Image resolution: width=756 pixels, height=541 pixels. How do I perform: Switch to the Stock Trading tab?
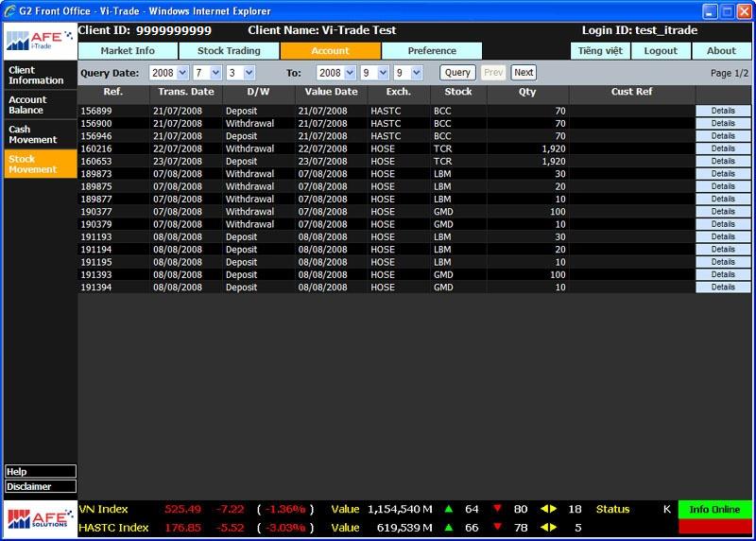tap(229, 51)
